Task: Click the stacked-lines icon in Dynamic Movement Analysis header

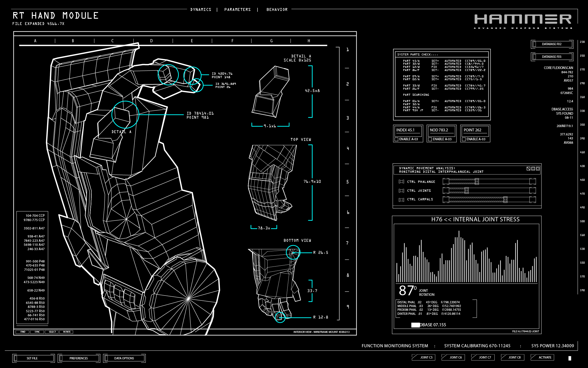Action: click(x=533, y=169)
